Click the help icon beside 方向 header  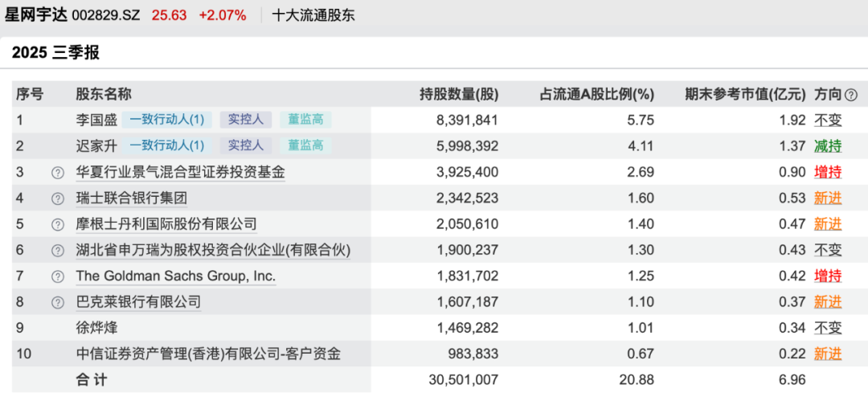coord(851,95)
